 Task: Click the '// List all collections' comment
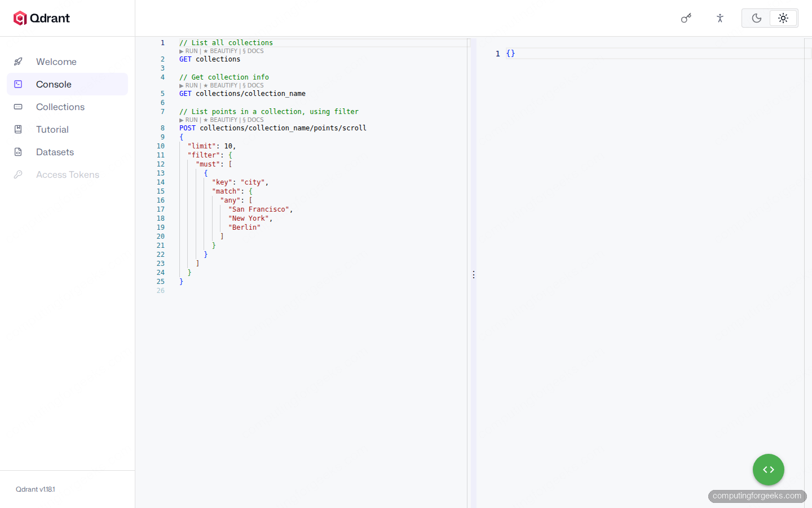(x=226, y=43)
